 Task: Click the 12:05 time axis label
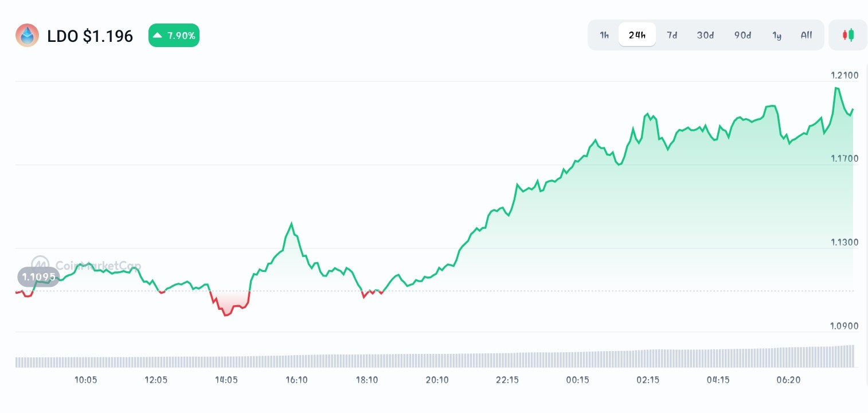[156, 380]
